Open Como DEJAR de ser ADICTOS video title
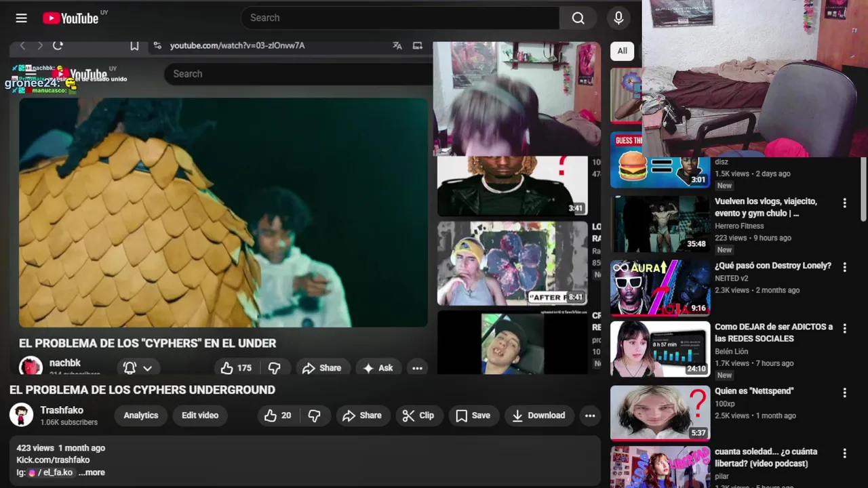 pos(774,332)
